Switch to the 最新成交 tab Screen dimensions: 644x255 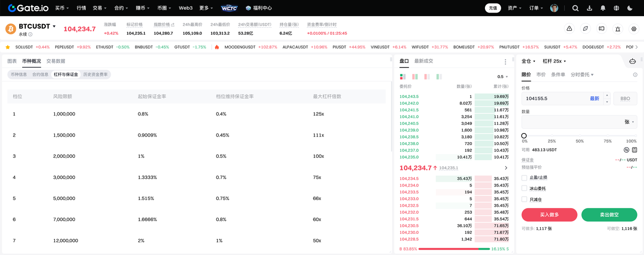(x=424, y=61)
